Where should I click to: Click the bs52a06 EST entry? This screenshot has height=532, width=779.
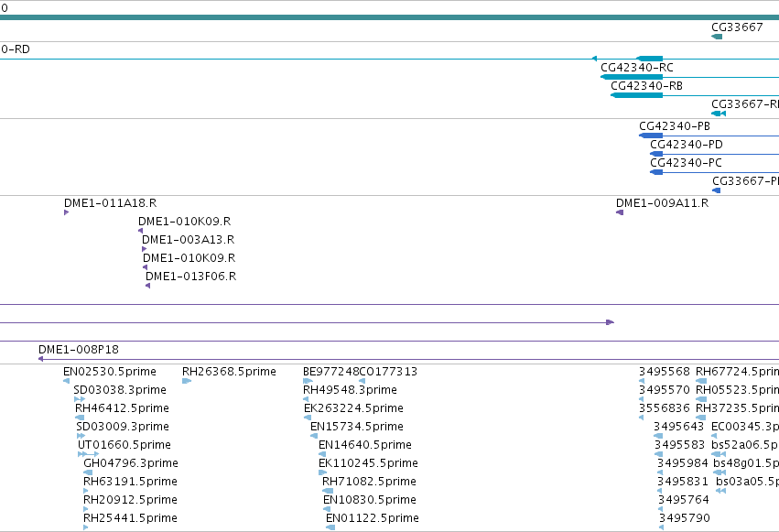pyautogui.click(x=745, y=445)
